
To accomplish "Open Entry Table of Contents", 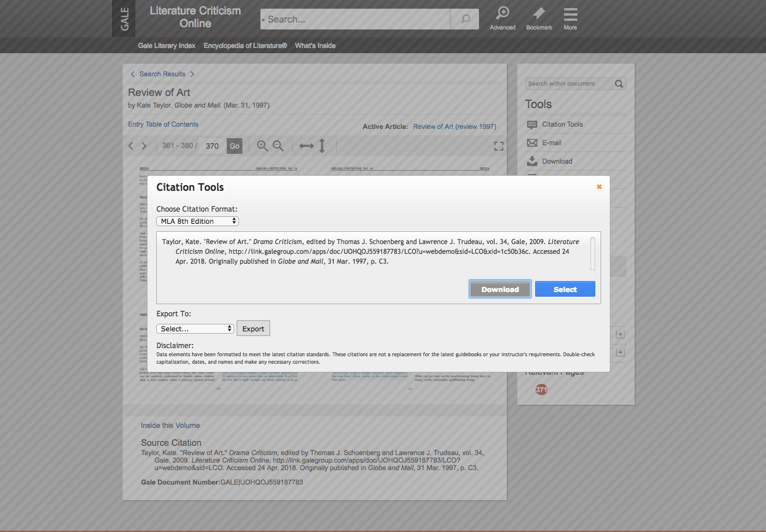I will [x=163, y=124].
